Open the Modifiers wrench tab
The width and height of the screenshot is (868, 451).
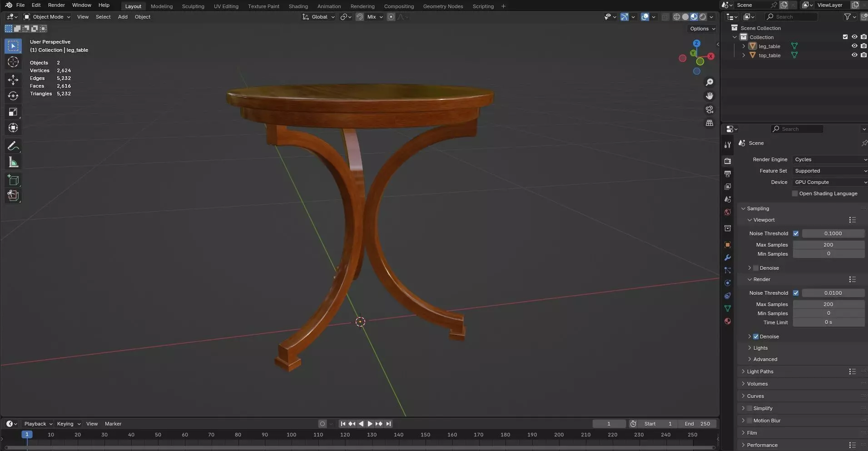tap(728, 258)
